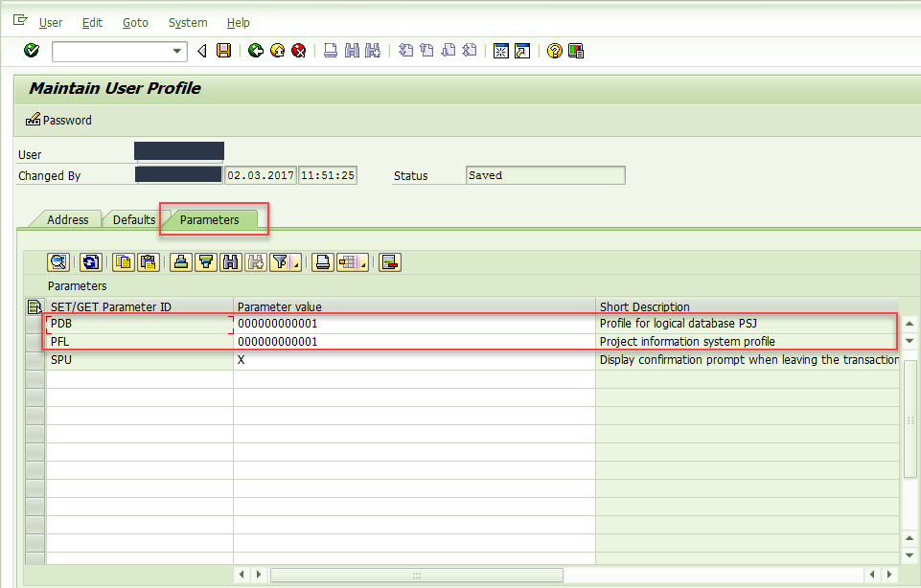Print the parameter list
The width and height of the screenshot is (921, 588).
322,261
